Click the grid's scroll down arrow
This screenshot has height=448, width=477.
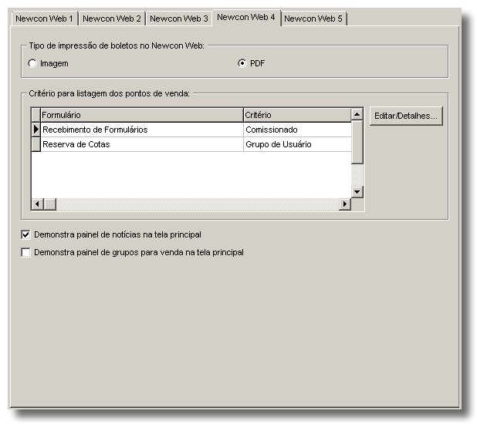[357, 192]
